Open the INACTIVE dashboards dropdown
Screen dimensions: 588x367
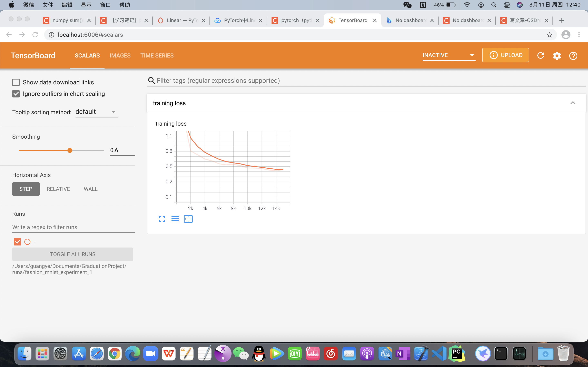click(449, 55)
